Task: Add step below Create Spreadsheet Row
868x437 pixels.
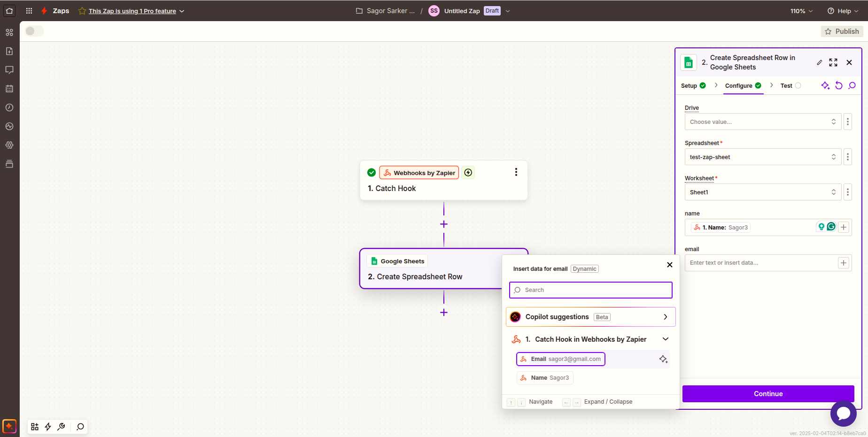Action: click(444, 313)
